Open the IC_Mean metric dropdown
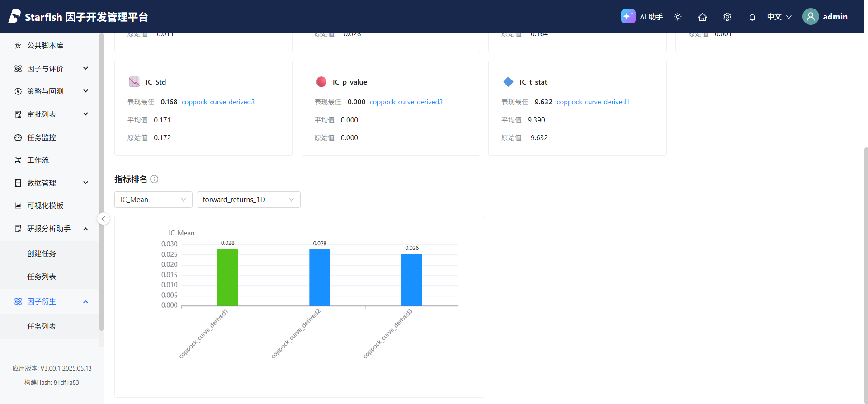The height and width of the screenshot is (404, 868). point(153,200)
